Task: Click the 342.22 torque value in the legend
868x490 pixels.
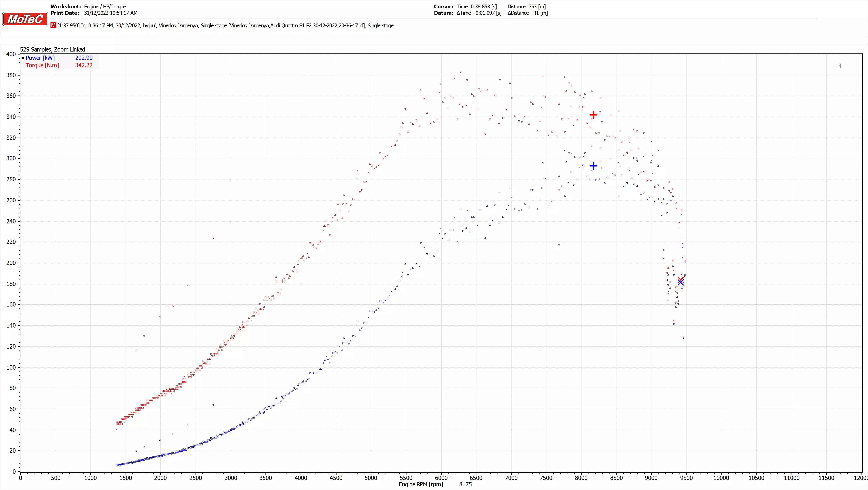Action: 84,65
